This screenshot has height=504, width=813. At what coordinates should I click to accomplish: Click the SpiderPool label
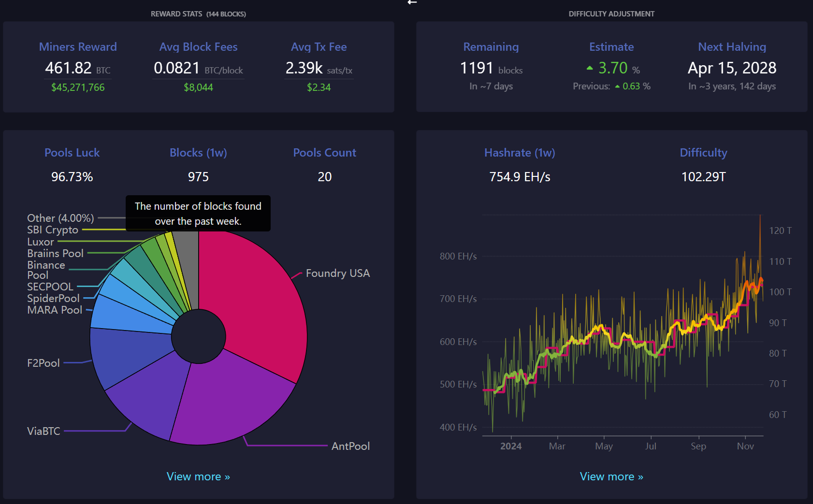click(x=53, y=298)
